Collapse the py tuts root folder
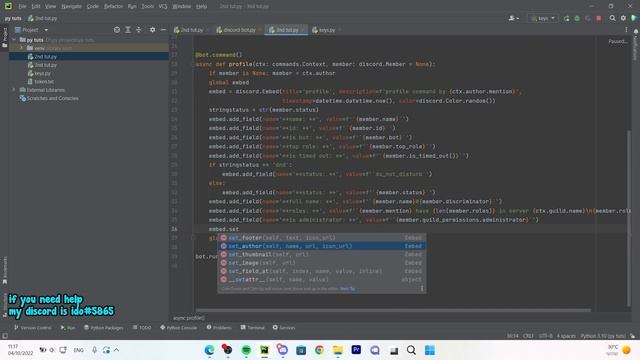 (x=14, y=40)
